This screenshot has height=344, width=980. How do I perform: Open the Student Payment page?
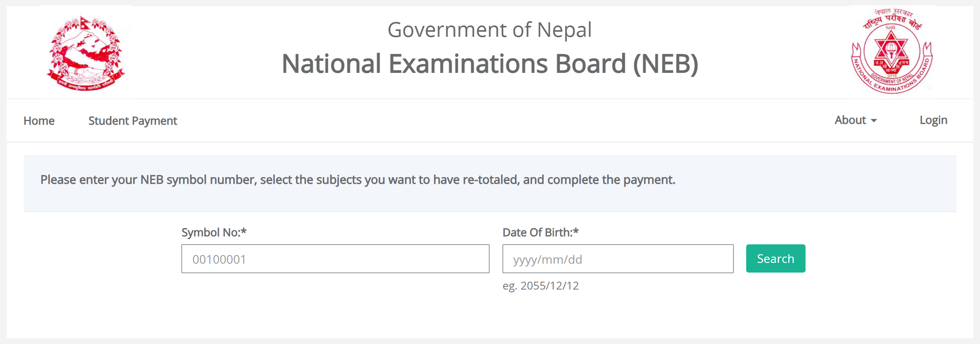(132, 121)
